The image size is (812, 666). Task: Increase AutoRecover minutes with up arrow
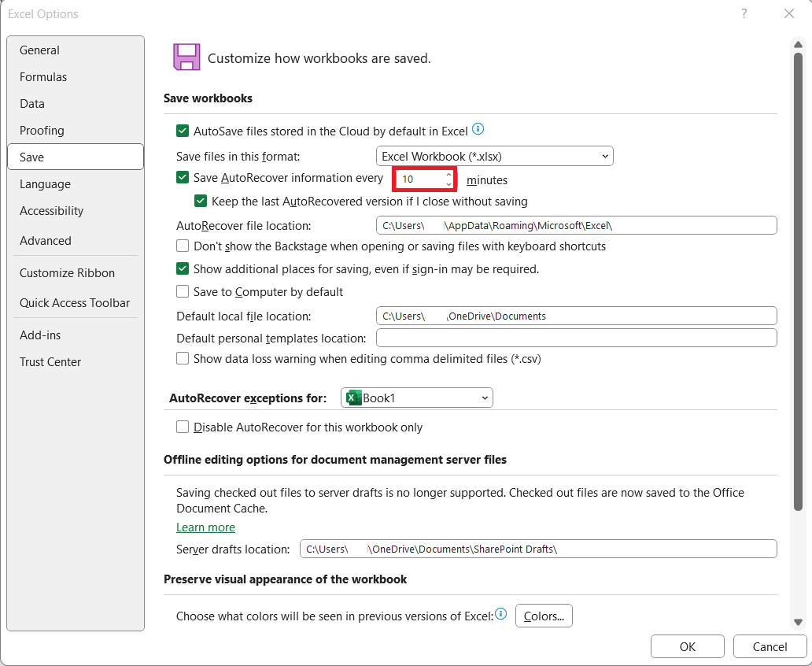point(448,176)
